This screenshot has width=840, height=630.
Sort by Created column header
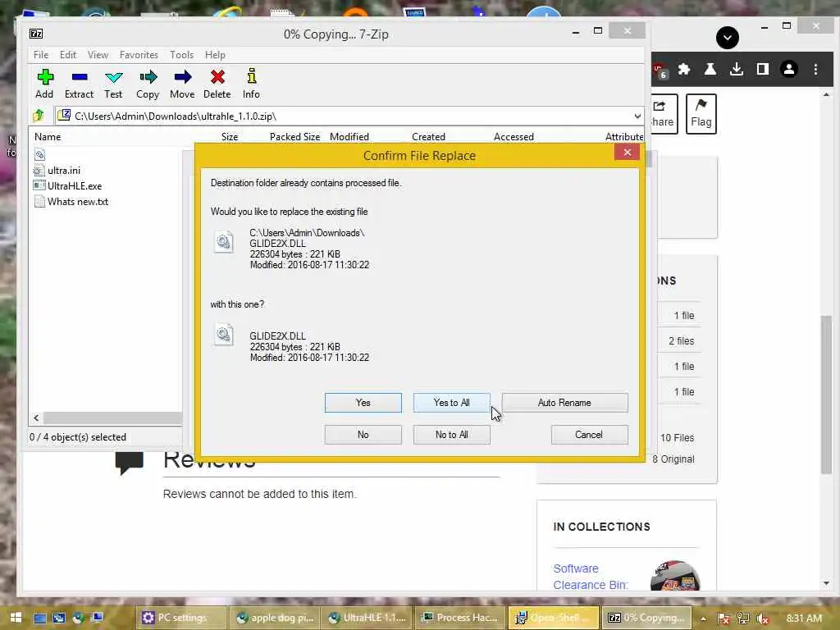click(x=428, y=137)
